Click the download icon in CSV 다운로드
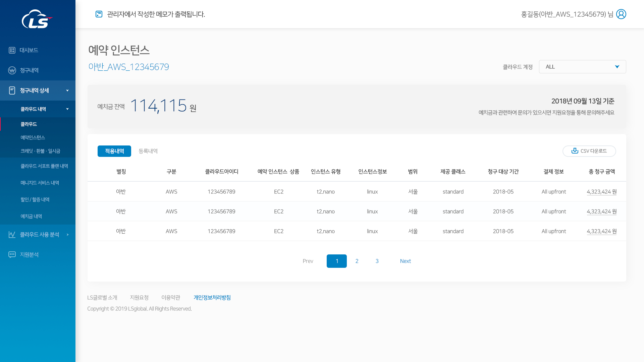Viewport: 644px width, 362px height. [575, 151]
